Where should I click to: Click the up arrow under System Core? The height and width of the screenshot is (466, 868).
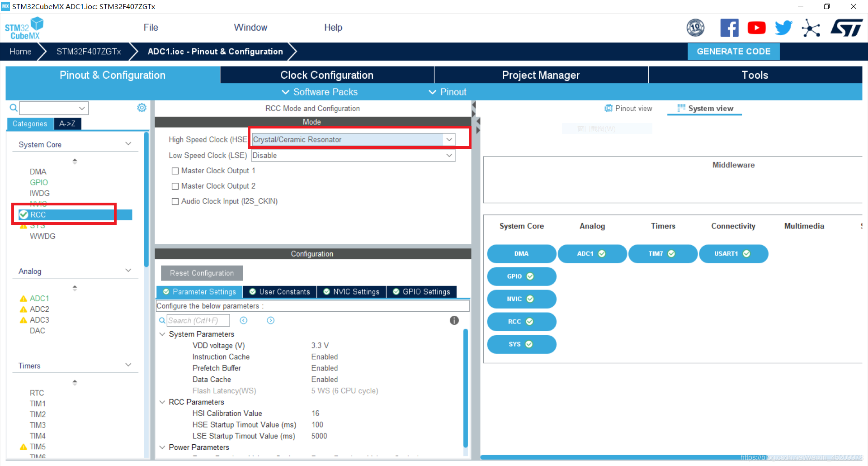coord(75,161)
